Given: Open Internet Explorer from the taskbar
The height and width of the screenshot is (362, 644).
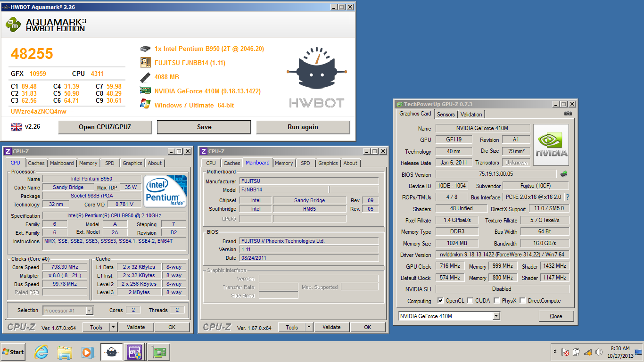Looking at the screenshot, I should click(42, 352).
